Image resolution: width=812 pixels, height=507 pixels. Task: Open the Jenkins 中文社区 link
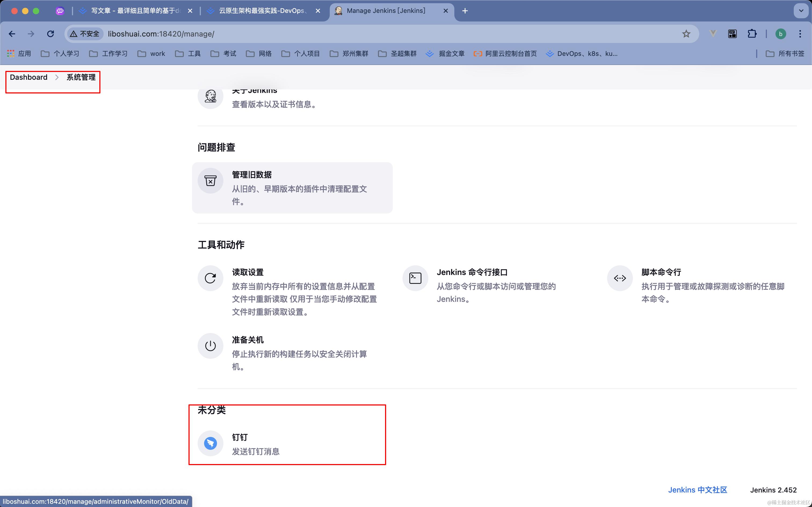click(697, 490)
